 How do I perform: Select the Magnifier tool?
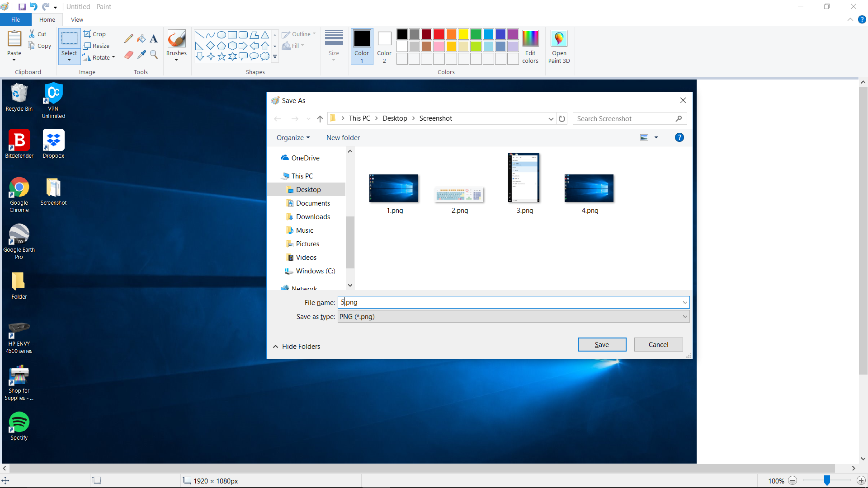(153, 54)
